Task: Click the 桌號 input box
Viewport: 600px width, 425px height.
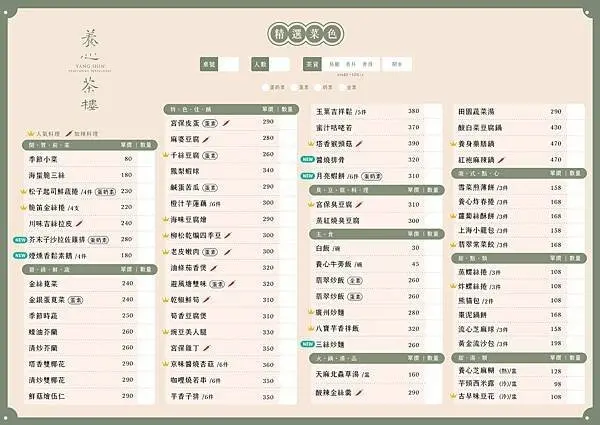Action: [x=228, y=64]
